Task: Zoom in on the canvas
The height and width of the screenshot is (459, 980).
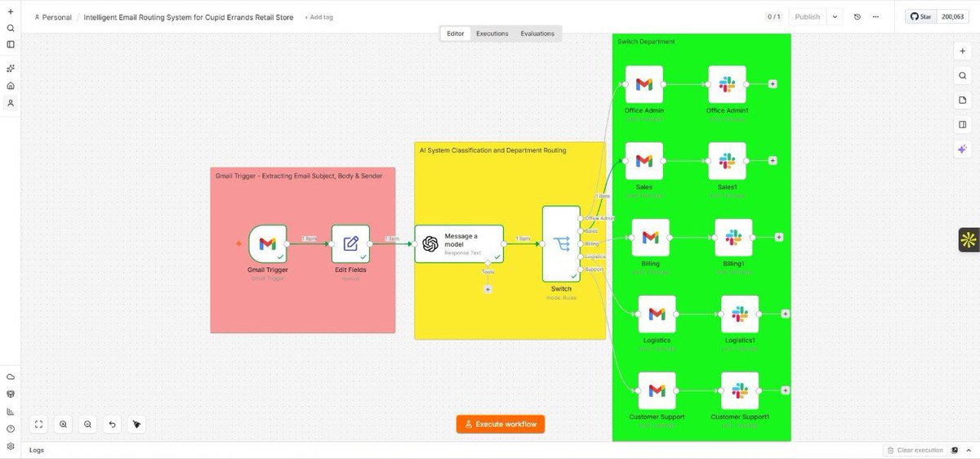Action: click(x=63, y=424)
